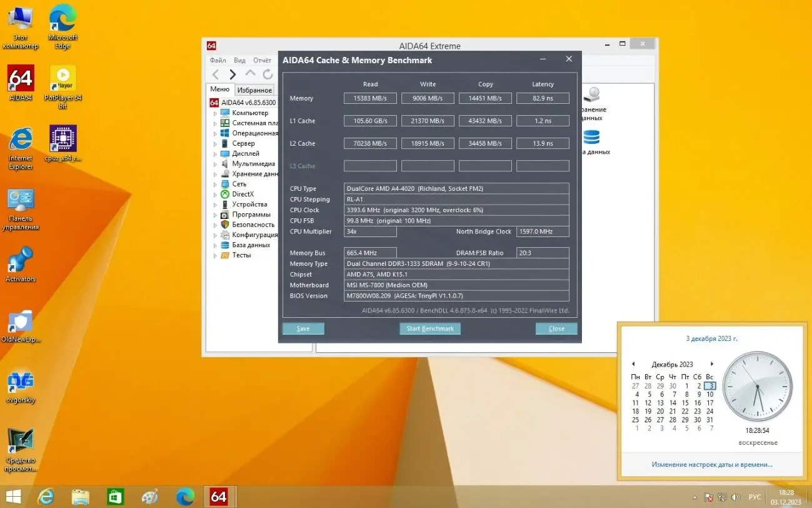Click the refresh icon in AIDA64 toolbar

pos(268,73)
